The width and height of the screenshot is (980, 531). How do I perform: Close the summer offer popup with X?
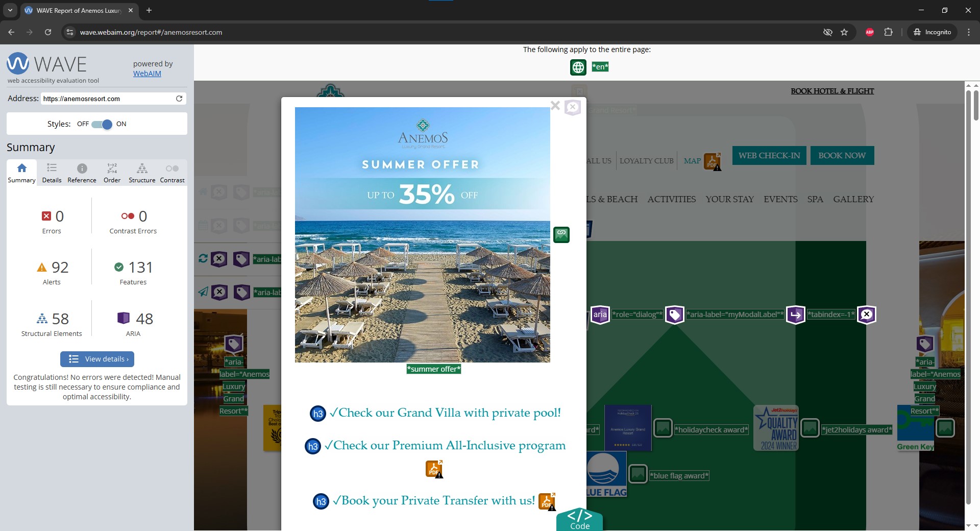(555, 106)
